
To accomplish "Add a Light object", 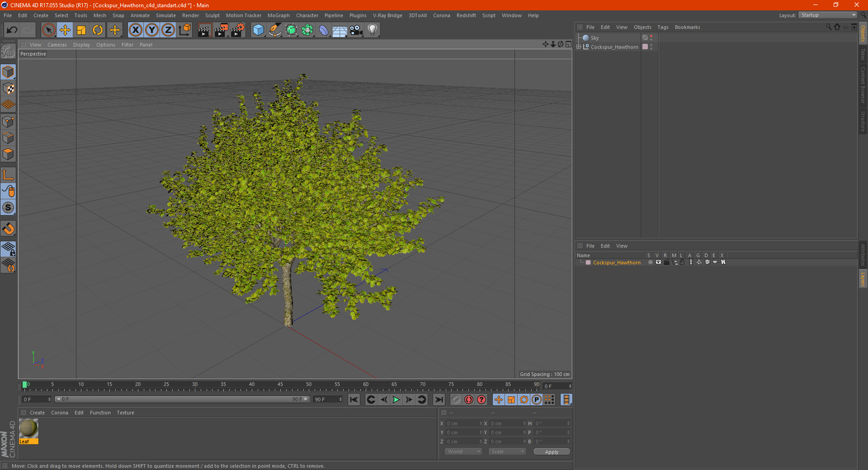I will pos(373,30).
